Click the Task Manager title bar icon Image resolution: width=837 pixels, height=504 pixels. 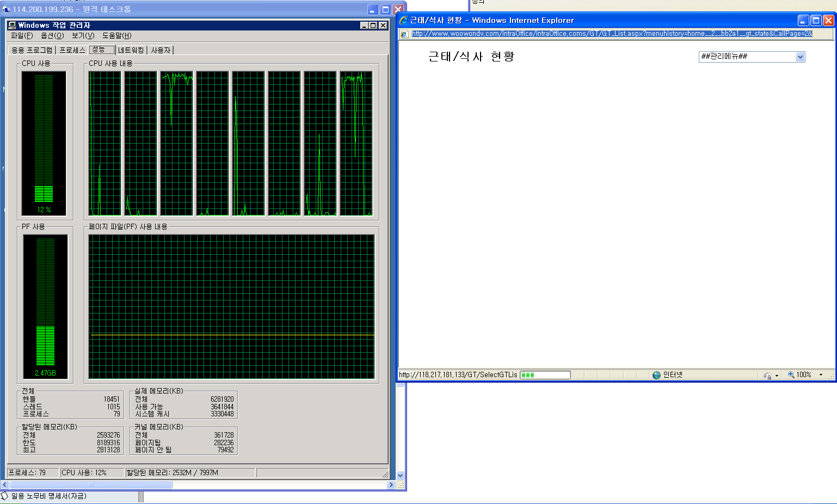[x=12, y=26]
